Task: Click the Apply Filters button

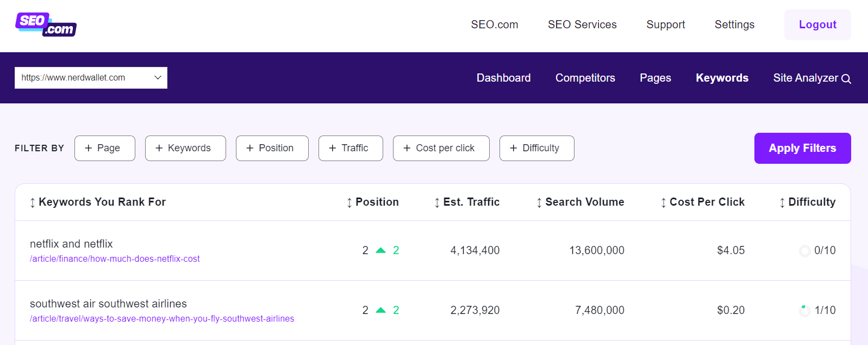Action: (803, 148)
